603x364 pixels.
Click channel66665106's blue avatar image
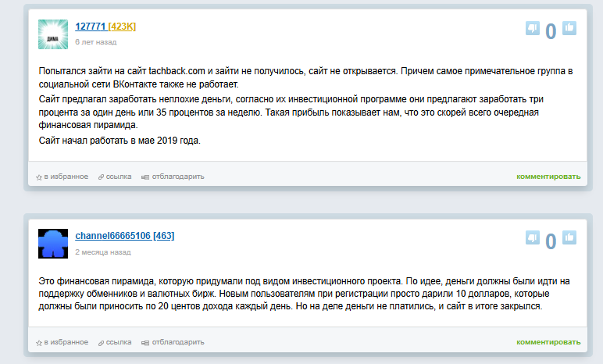pos(53,243)
